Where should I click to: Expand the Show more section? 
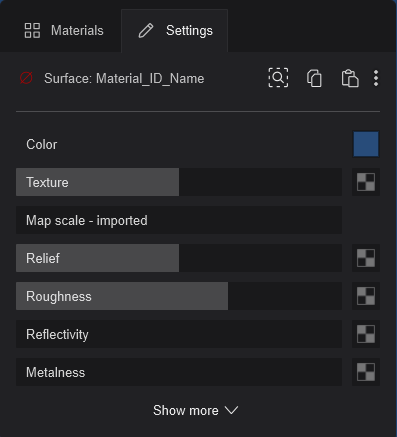coord(196,410)
